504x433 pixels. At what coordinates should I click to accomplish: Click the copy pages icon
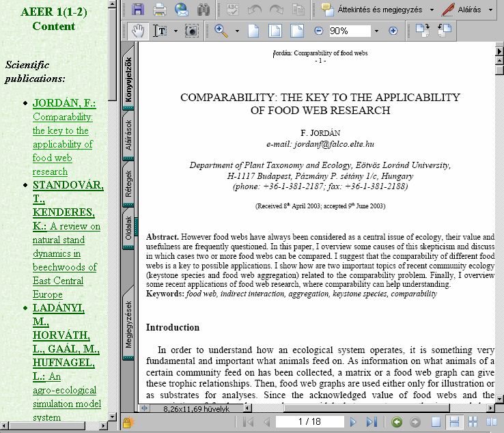coord(298,10)
